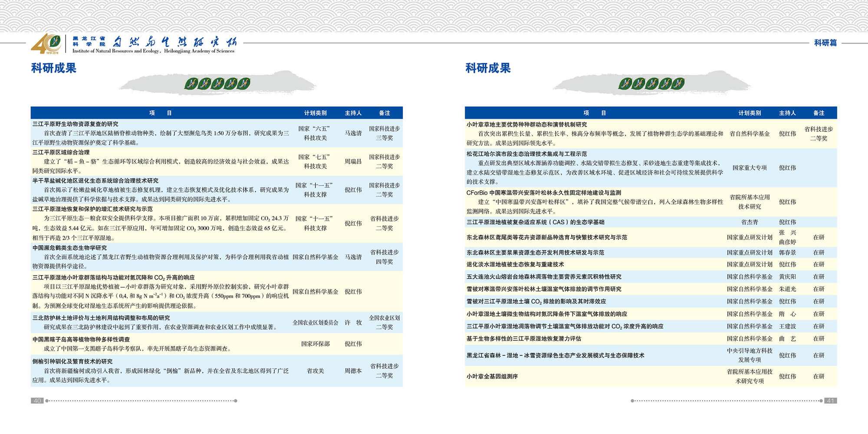Click '国家环保部' plan cell

click(315, 344)
